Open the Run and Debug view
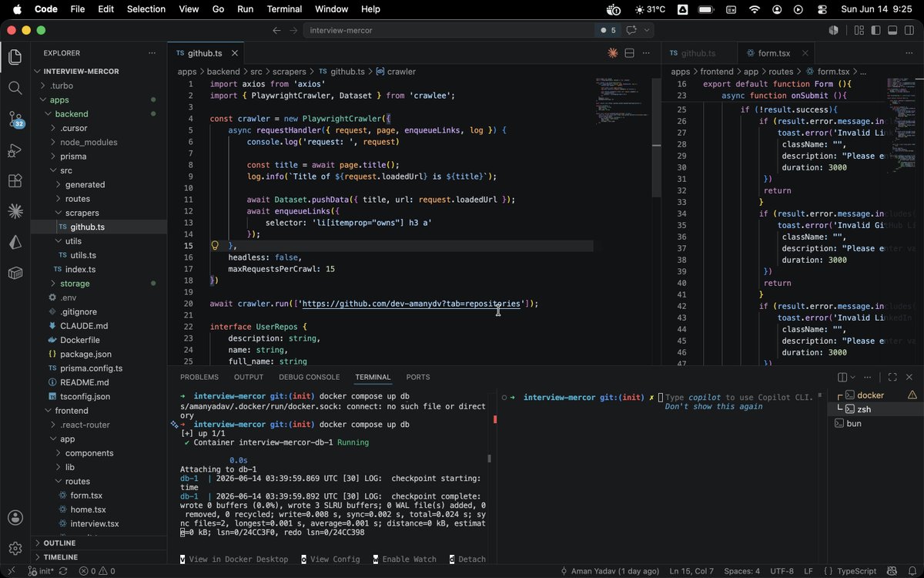Viewport: 924px width, 578px height. click(x=15, y=150)
